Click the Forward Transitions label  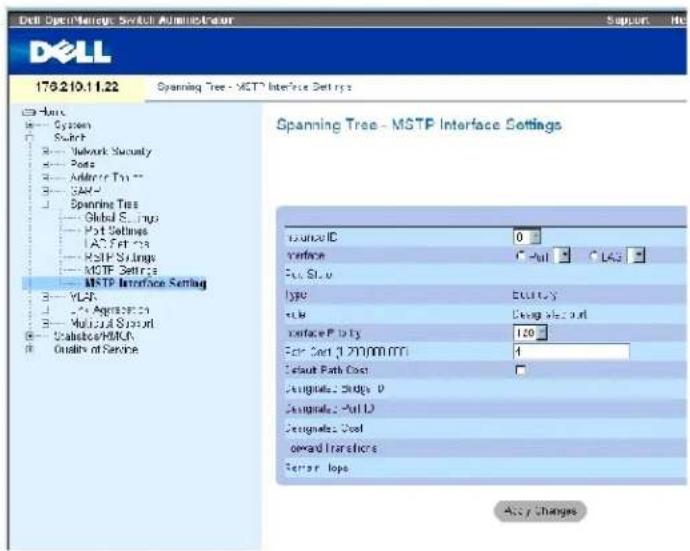331,448
